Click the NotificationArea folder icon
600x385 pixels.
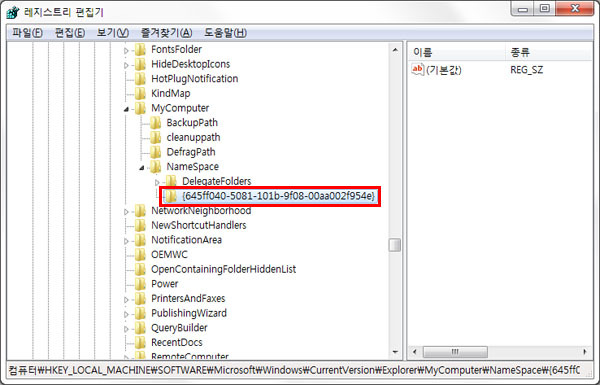(140, 240)
